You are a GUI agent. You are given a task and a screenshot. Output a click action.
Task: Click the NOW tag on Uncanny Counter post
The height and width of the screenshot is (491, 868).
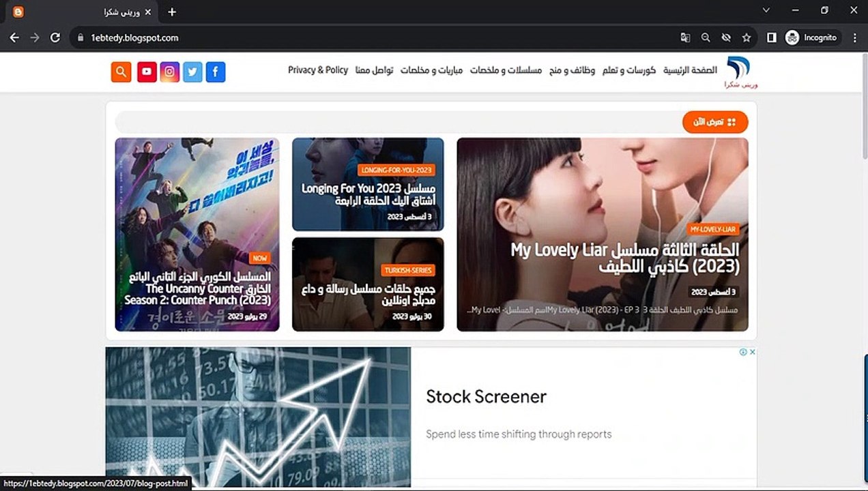coord(259,258)
